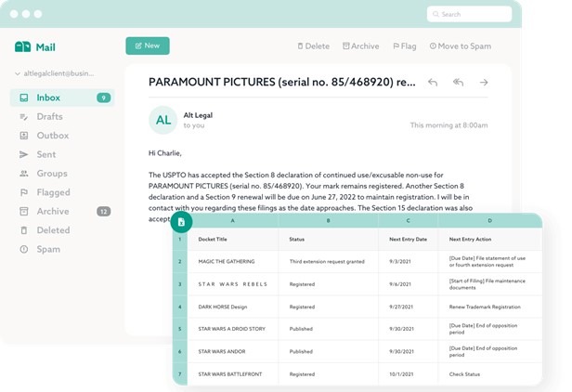Select Flagged in the sidebar
This screenshot has height=392, width=572.
(53, 192)
